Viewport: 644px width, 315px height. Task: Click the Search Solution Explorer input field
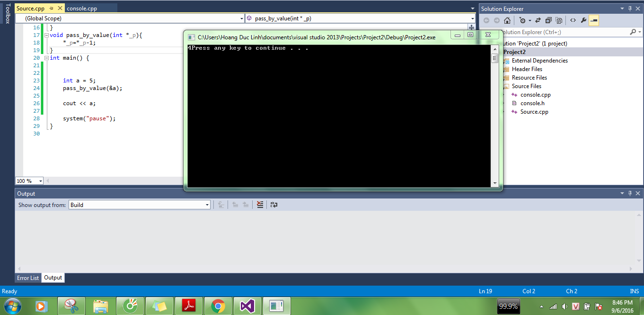tap(563, 32)
